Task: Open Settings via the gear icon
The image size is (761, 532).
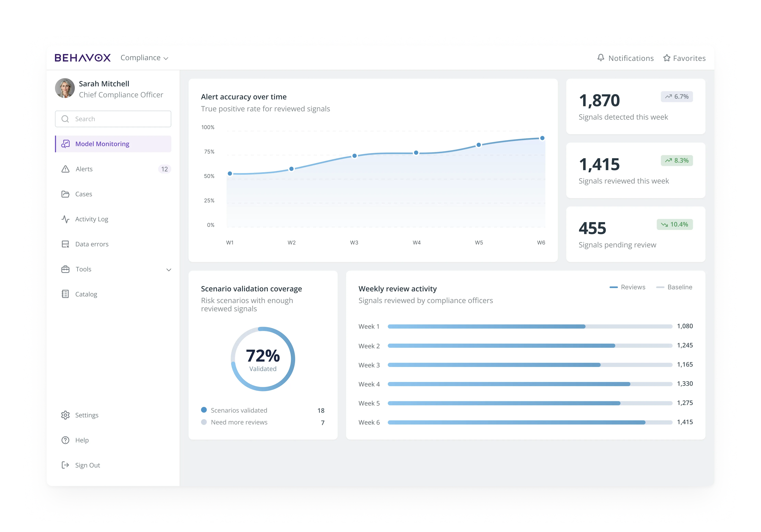Action: coord(65,415)
